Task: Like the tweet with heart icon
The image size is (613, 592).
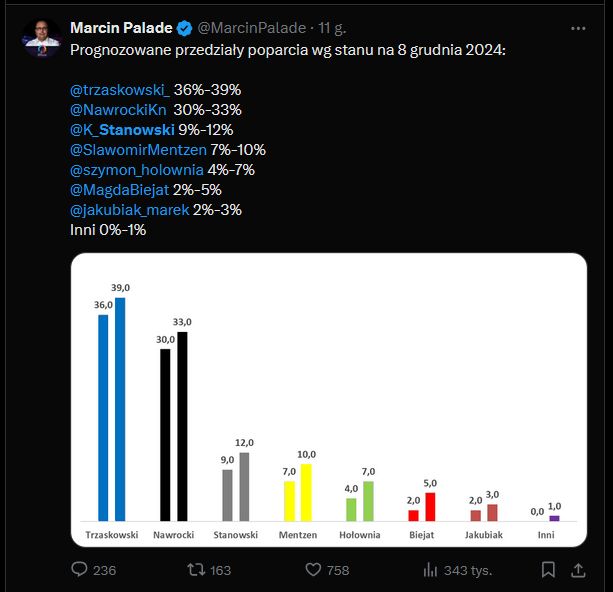Action: tap(313, 570)
